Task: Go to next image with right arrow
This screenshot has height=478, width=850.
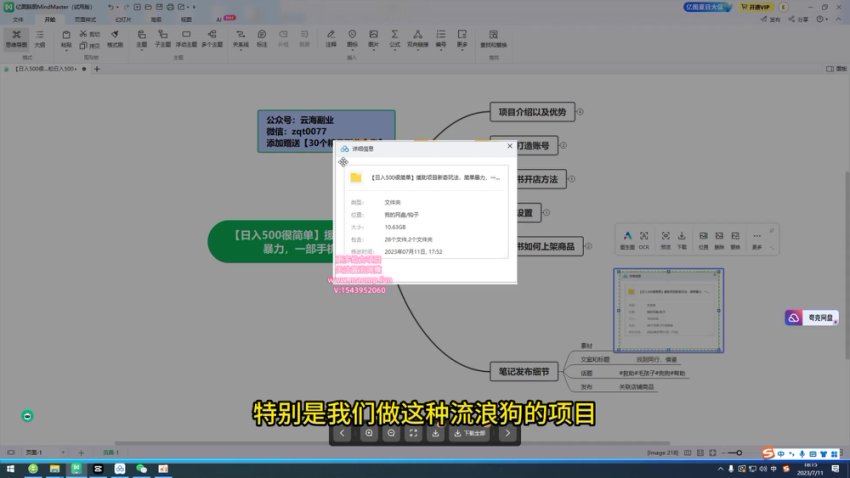Action: (x=508, y=433)
